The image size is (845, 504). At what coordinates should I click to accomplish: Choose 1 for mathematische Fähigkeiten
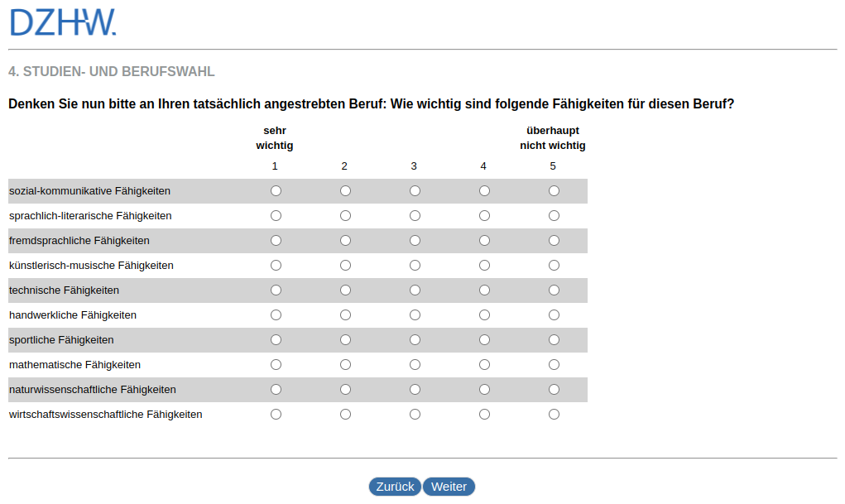(276, 365)
